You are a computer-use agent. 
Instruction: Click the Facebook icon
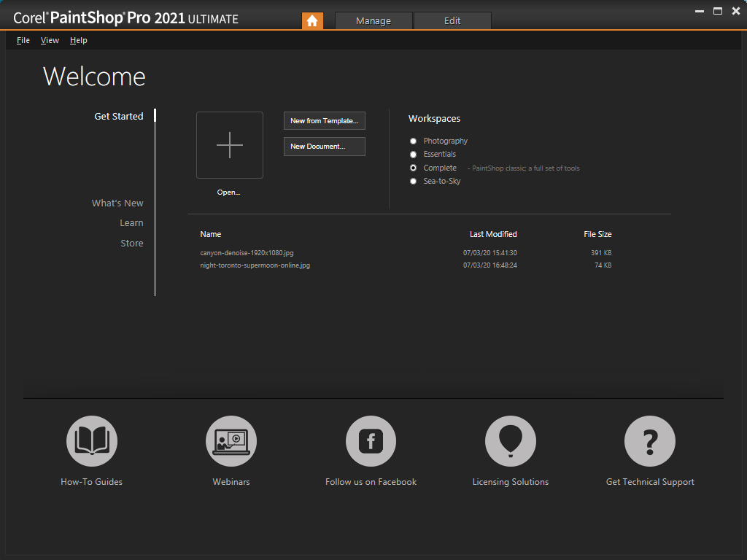click(371, 441)
